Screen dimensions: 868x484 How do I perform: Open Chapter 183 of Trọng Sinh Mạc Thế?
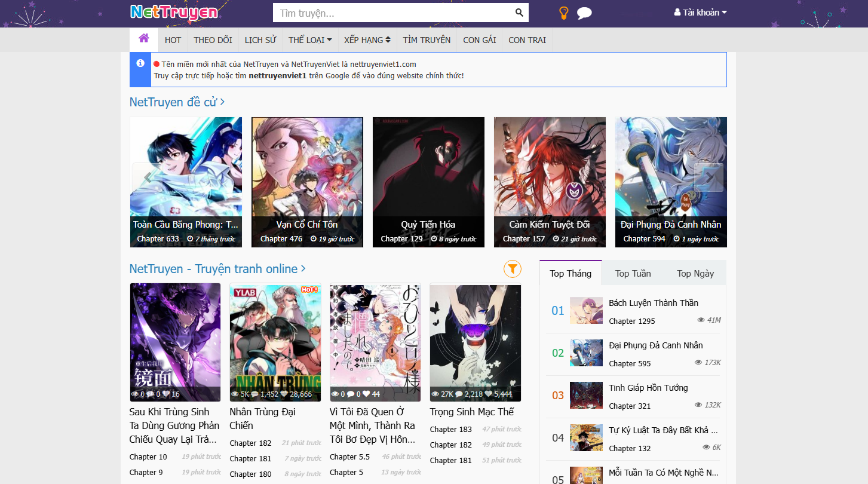[450, 430]
